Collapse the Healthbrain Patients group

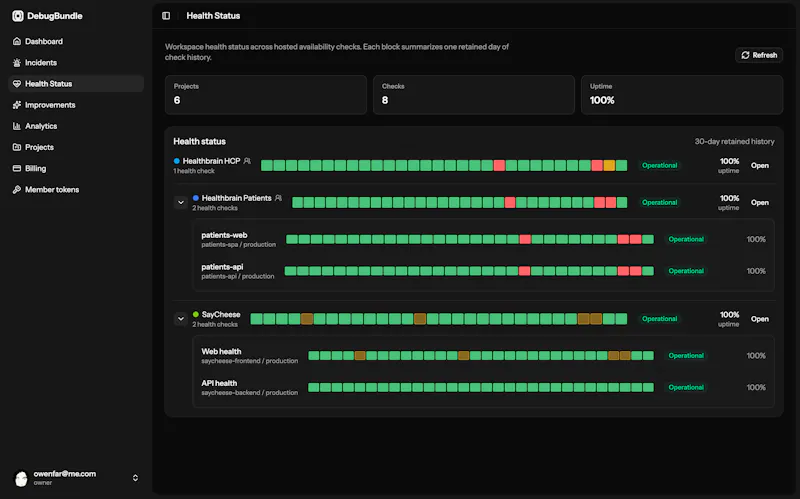coord(181,203)
